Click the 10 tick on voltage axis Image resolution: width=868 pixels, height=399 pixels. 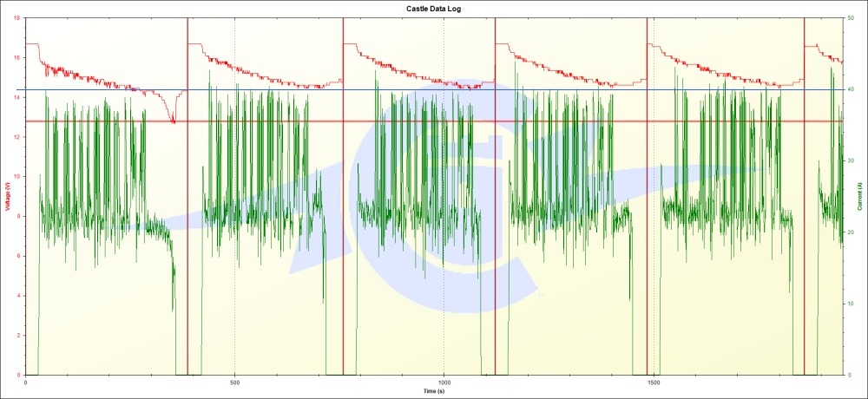click(18, 177)
